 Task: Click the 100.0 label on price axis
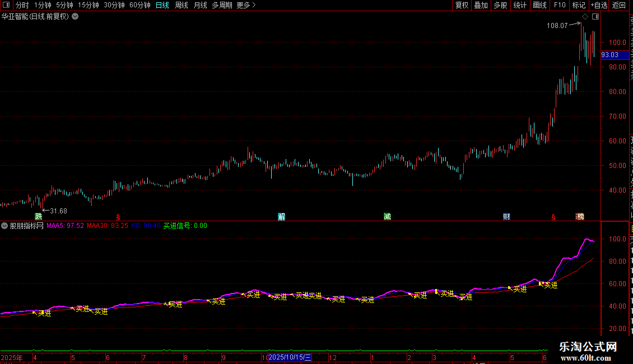617,43
